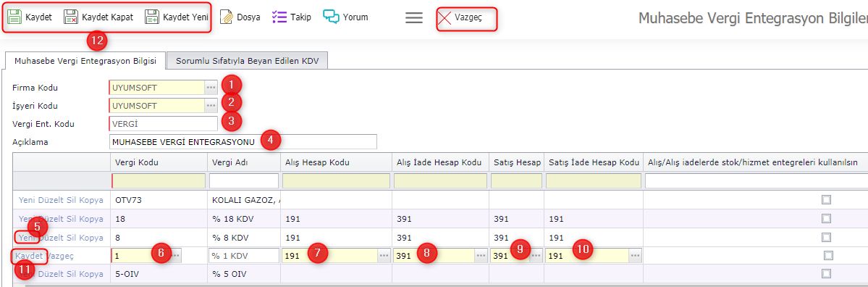
Task: Toggle the checkbox in the OTV73 row
Action: 827,200
